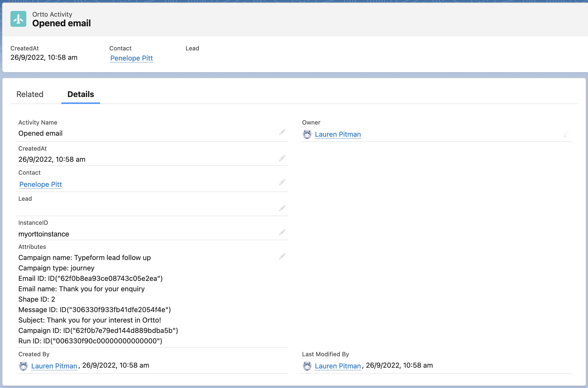This screenshot has width=588, height=388.
Task: Open Owner Lauren Pitman link
Action: pos(338,134)
